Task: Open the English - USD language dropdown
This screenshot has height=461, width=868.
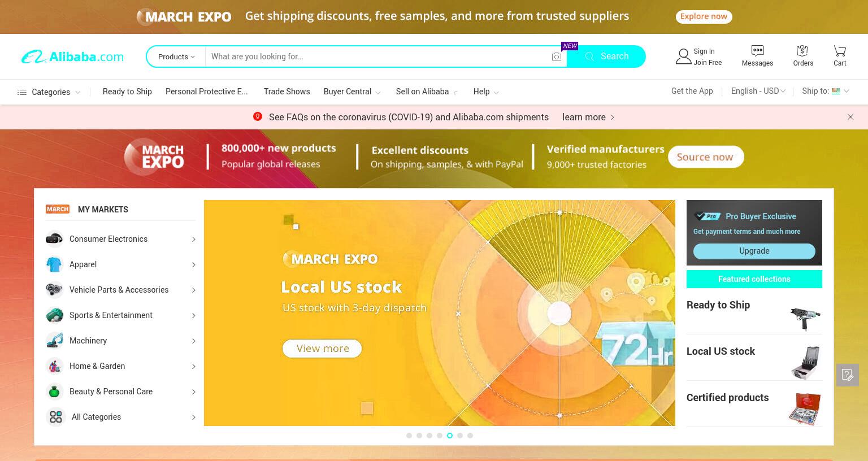Action: (x=758, y=91)
